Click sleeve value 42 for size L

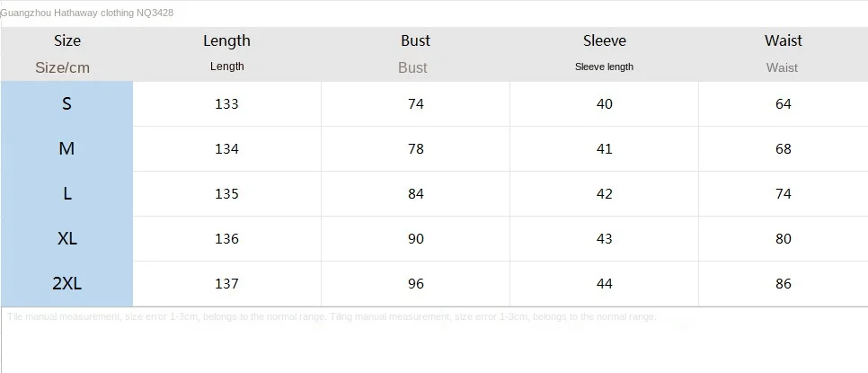click(605, 194)
